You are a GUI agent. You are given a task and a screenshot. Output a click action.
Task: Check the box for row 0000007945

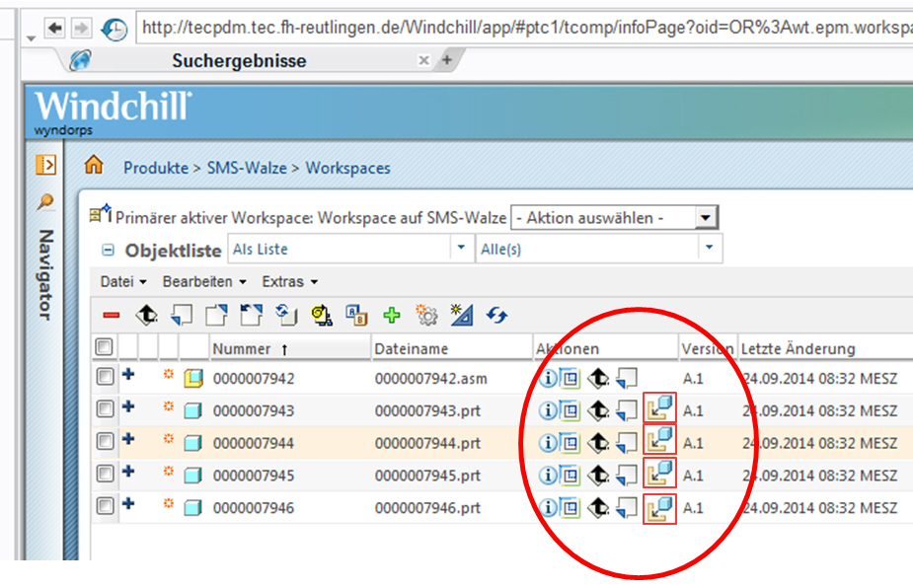point(105,474)
